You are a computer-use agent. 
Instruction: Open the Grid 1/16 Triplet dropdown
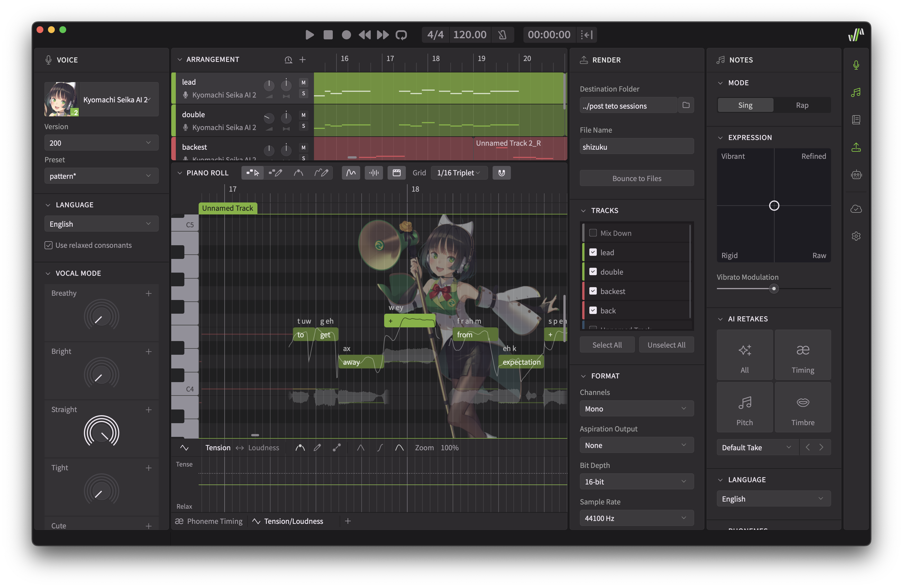pyautogui.click(x=459, y=173)
